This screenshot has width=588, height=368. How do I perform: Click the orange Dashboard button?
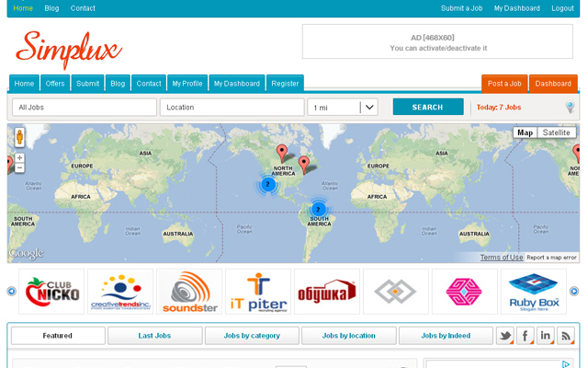(553, 84)
